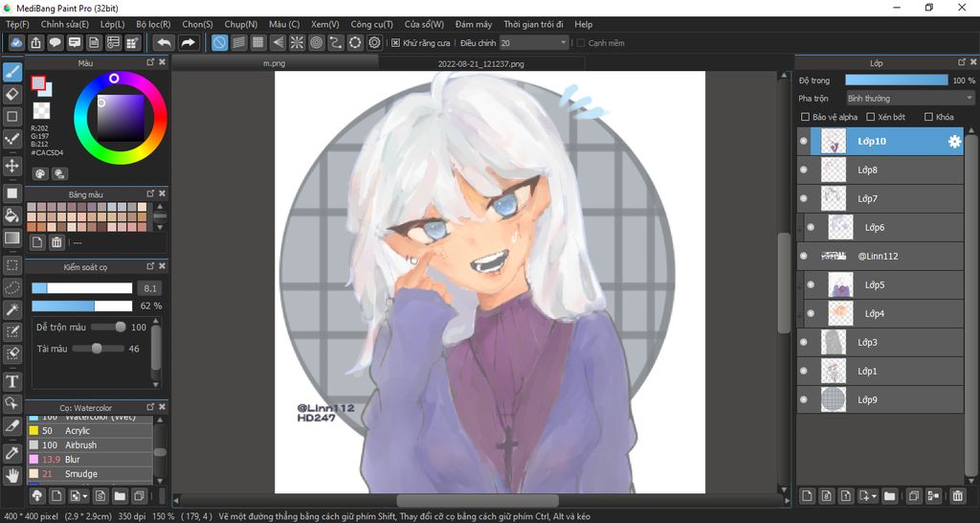
Task: Click canvas vertical scrollbar
Action: coord(784,282)
